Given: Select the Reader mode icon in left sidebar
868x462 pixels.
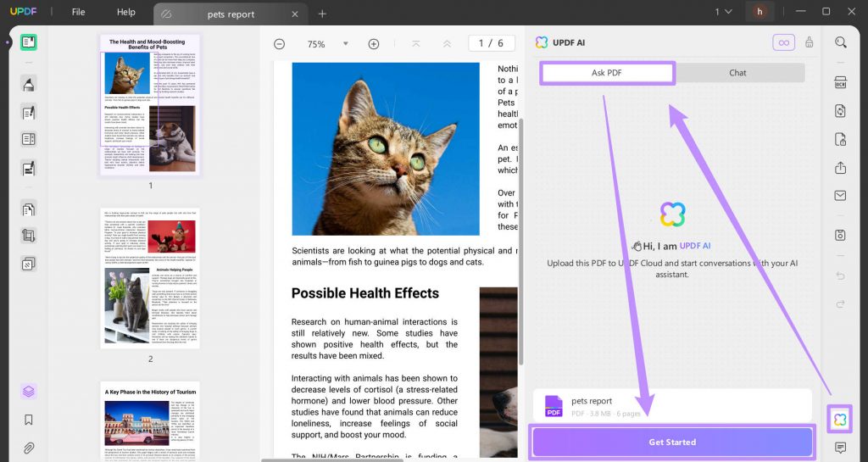Looking at the screenshot, I should [x=29, y=42].
